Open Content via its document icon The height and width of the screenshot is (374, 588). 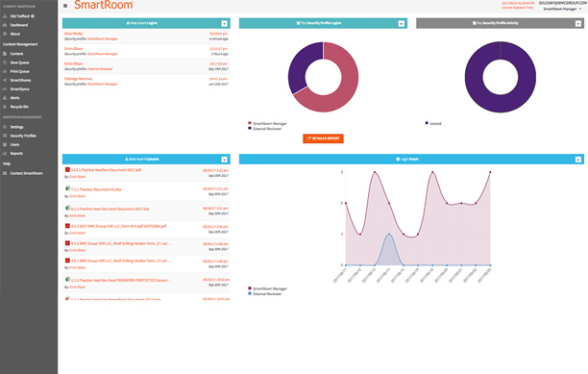tap(5, 54)
